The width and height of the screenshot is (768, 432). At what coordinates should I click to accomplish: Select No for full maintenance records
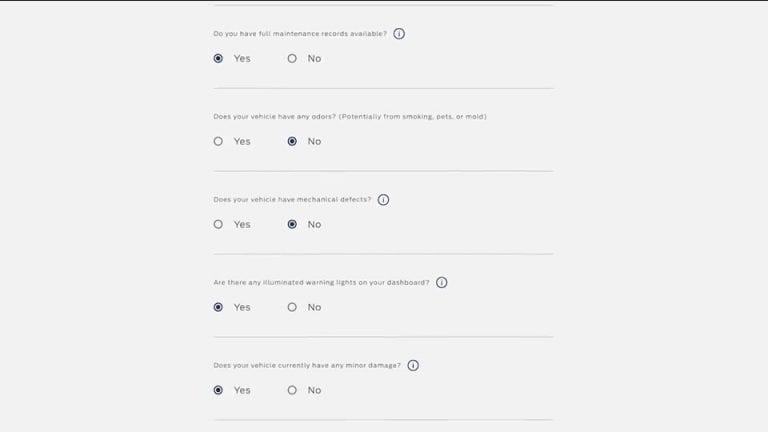click(x=292, y=58)
